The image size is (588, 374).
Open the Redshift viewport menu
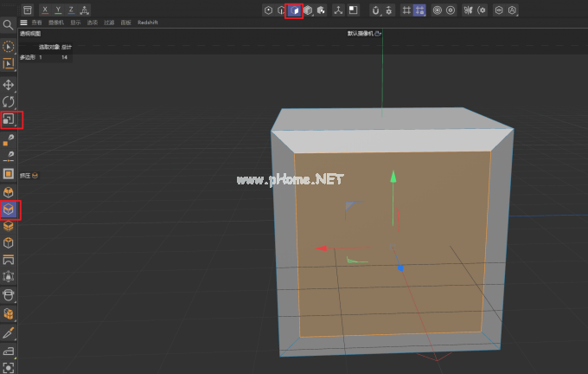(149, 22)
